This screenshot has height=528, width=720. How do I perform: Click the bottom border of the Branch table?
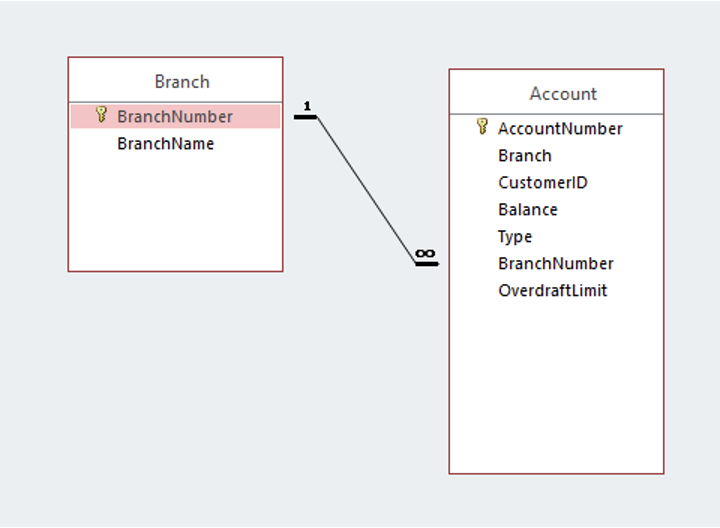(x=175, y=271)
